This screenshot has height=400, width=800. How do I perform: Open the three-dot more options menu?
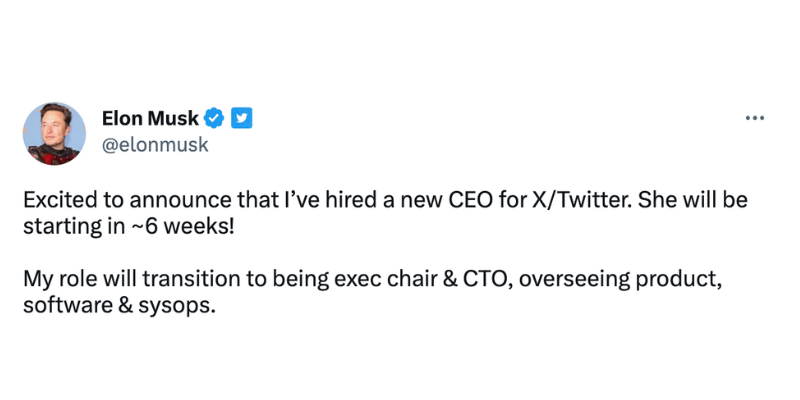pyautogui.click(x=754, y=119)
